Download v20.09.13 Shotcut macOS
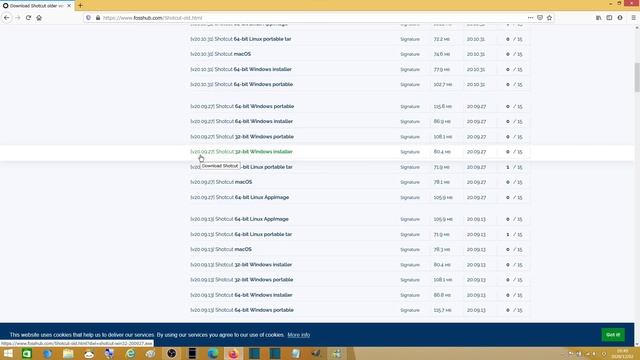 coord(221,249)
